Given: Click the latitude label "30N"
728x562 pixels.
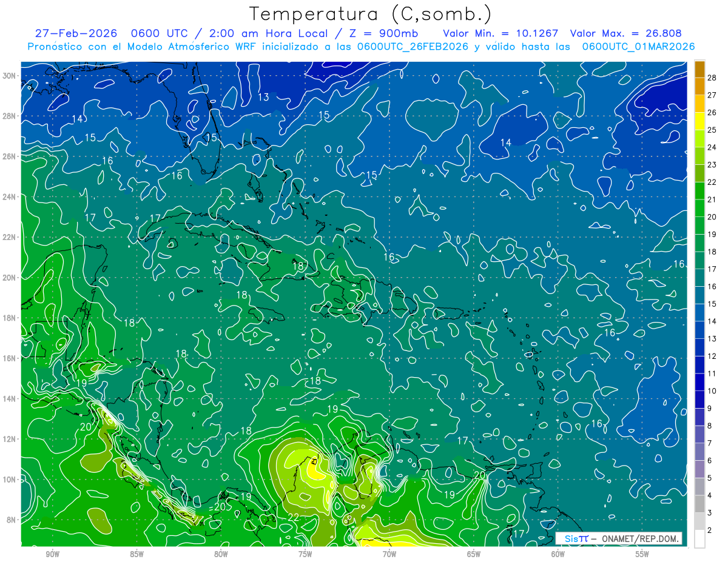Looking at the screenshot, I should [x=10, y=76].
